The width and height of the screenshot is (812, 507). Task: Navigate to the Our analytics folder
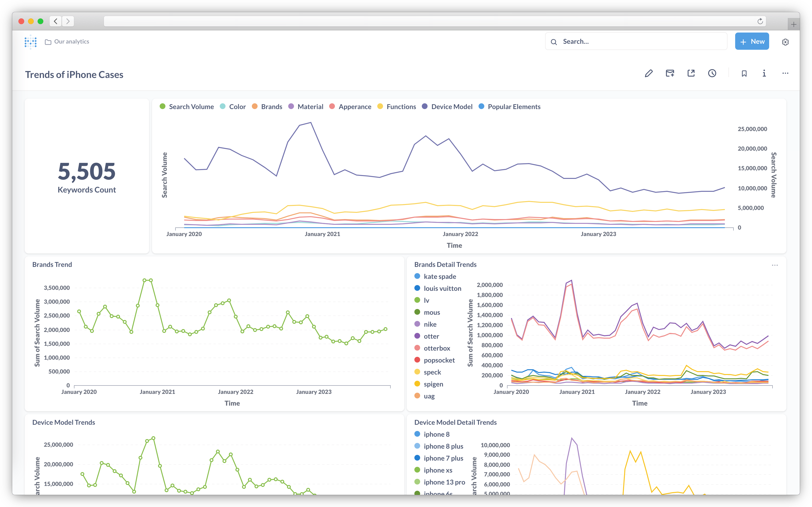click(71, 41)
